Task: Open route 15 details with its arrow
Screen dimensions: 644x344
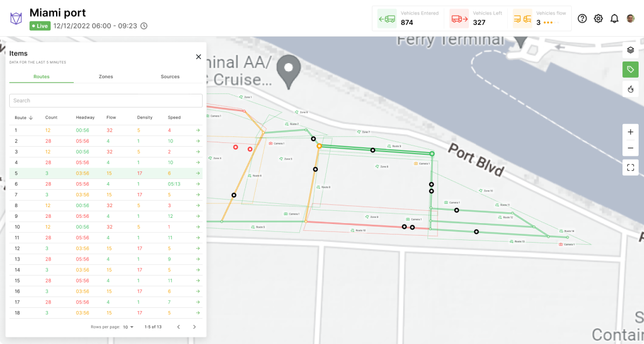Action: (x=198, y=280)
